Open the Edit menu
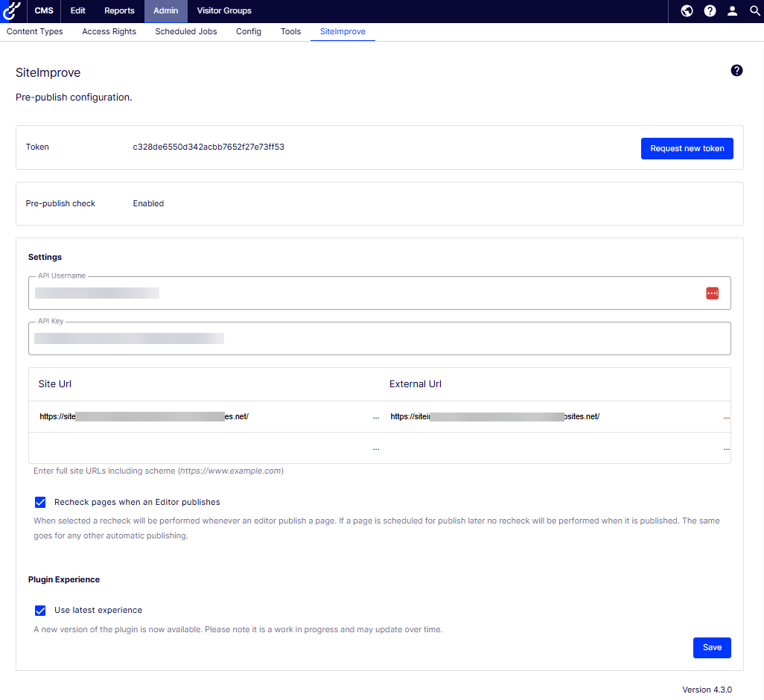Screen dimensions: 764x700 click(x=77, y=10)
